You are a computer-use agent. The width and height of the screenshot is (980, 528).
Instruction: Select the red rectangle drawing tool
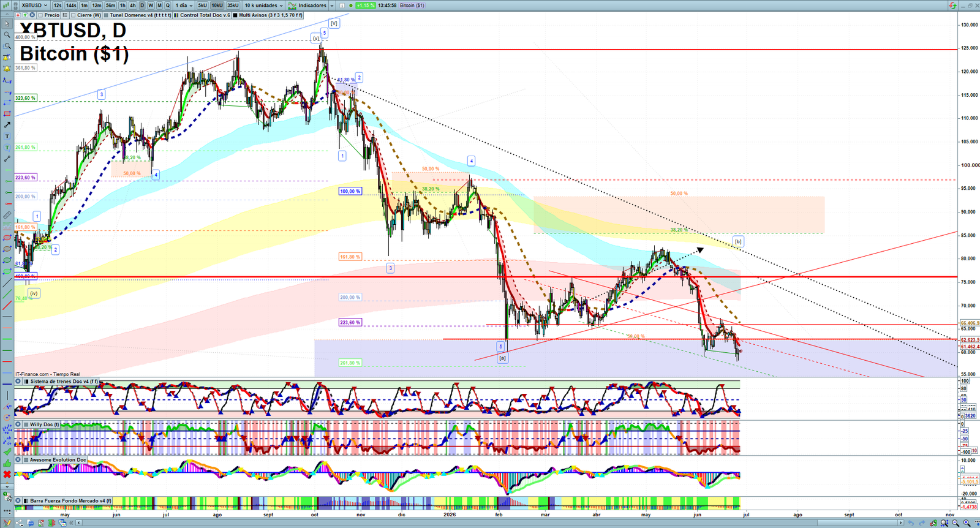[7, 113]
